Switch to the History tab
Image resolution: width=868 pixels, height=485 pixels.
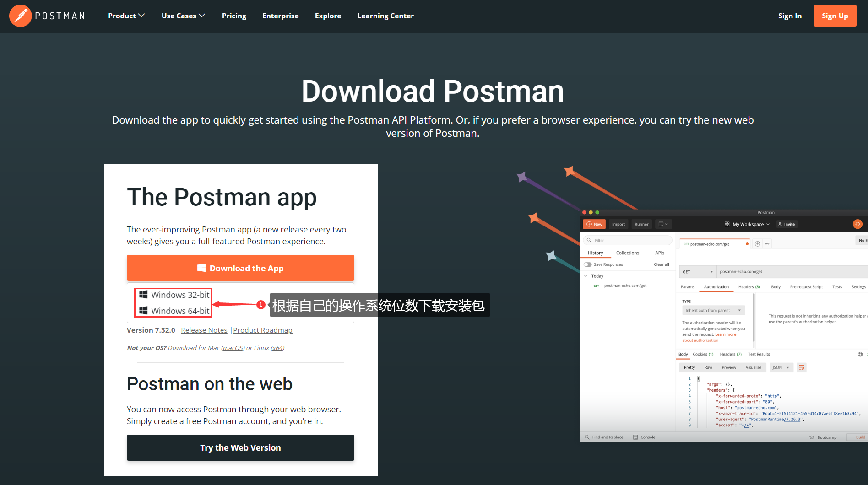tap(595, 253)
